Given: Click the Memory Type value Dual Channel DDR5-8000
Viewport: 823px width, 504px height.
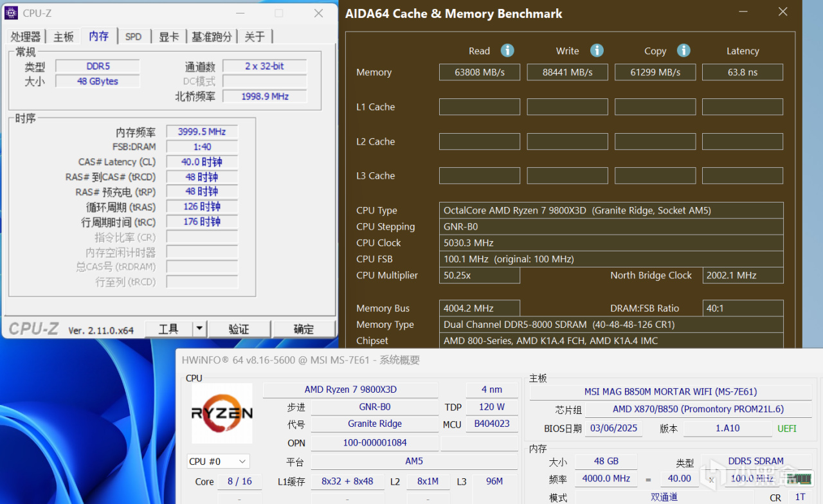Looking at the screenshot, I should (611, 325).
